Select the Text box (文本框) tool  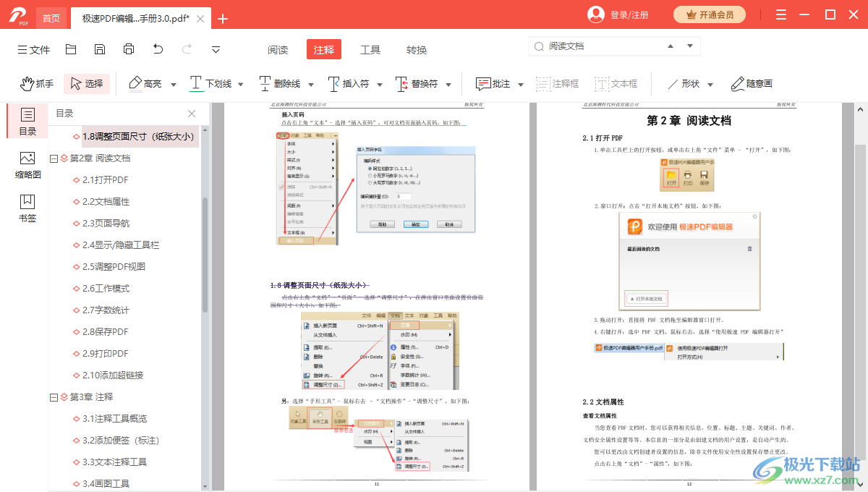tap(616, 84)
